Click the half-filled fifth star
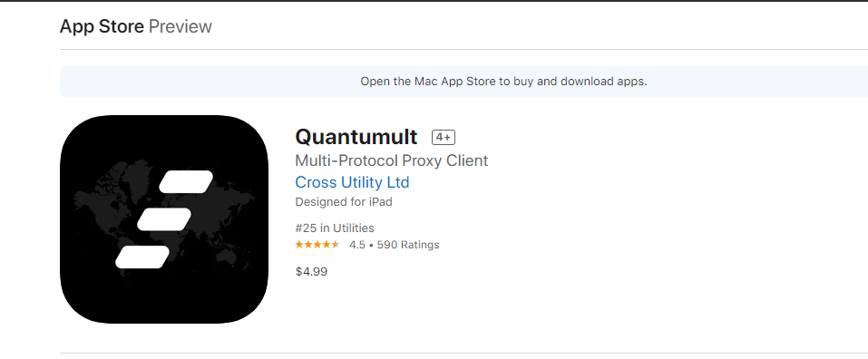 click(336, 245)
